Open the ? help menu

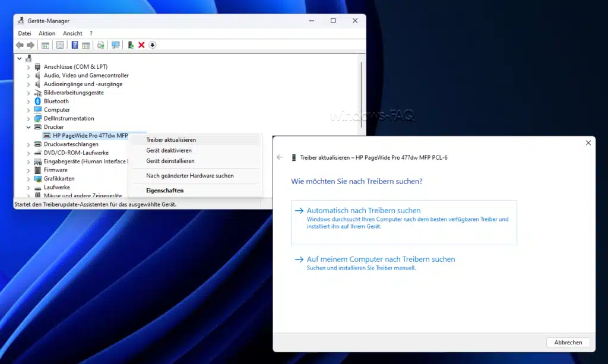(91, 33)
